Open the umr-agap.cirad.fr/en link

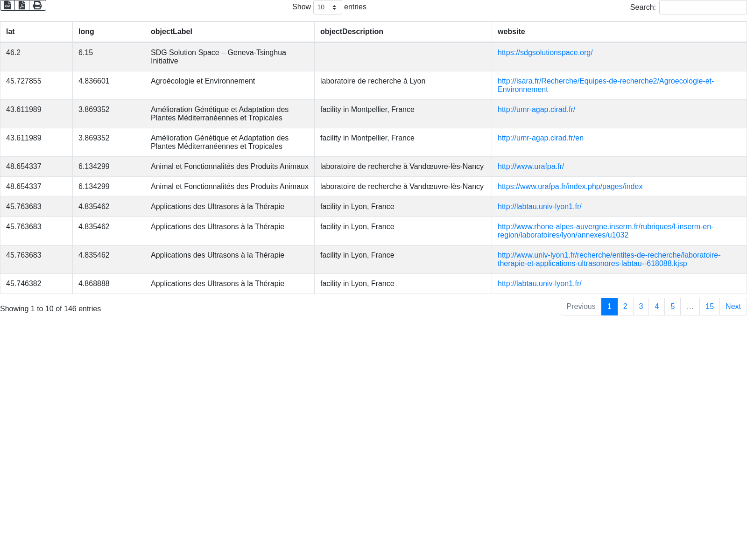[540, 138]
